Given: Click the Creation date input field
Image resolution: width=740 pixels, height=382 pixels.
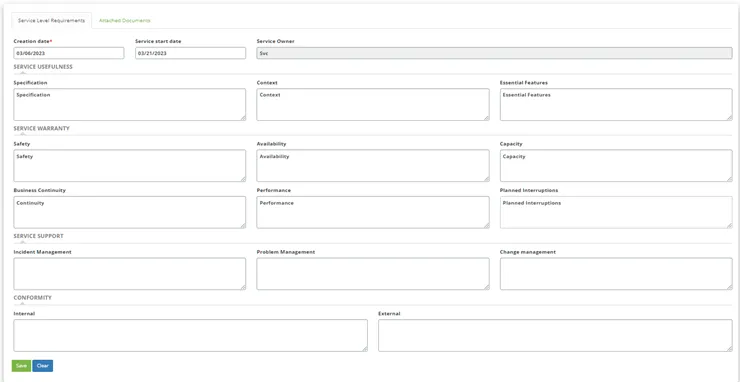Looking at the screenshot, I should (69, 53).
